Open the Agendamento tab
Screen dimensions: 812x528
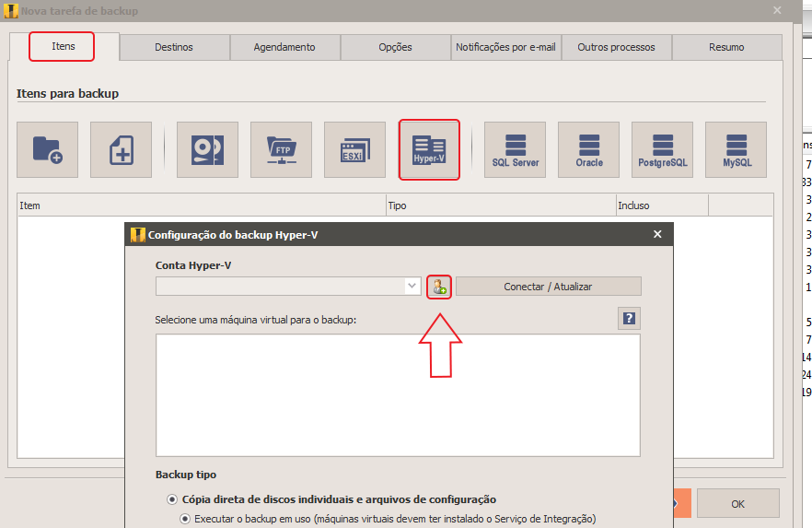tap(284, 47)
